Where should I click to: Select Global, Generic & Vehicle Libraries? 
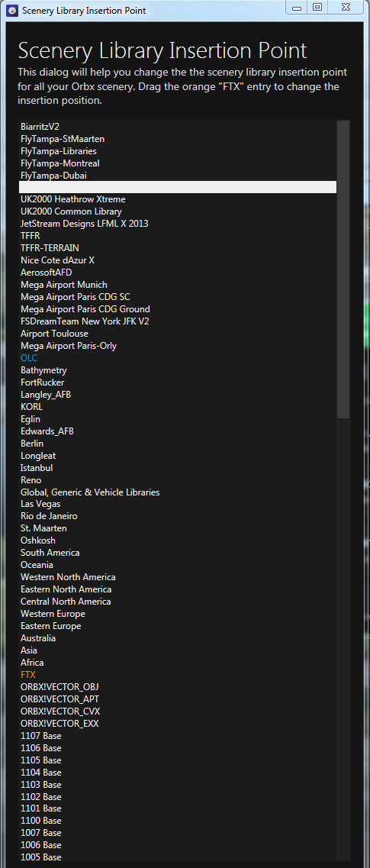(90, 492)
